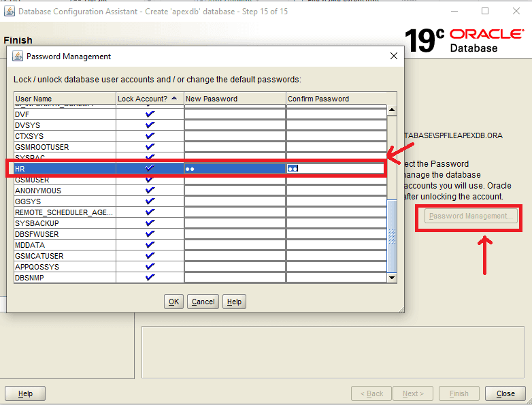This screenshot has height=405, width=532.
Task: Sort by User Name column header
Action: click(x=65, y=99)
